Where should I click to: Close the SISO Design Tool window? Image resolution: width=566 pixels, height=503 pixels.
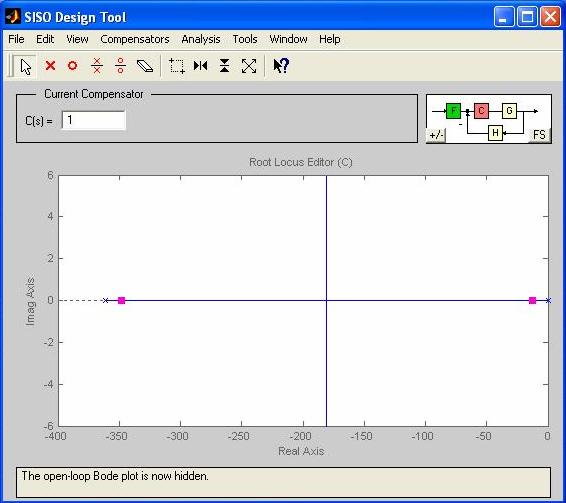click(550, 17)
